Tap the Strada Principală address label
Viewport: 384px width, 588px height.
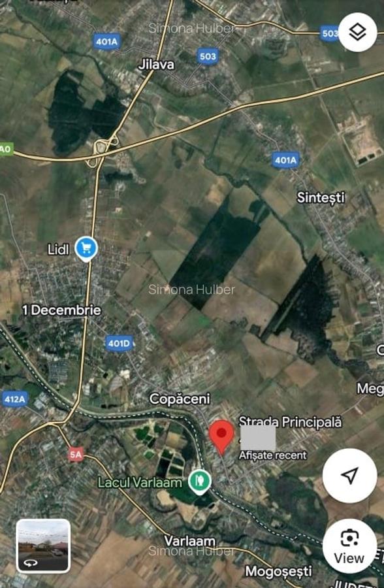click(x=290, y=422)
